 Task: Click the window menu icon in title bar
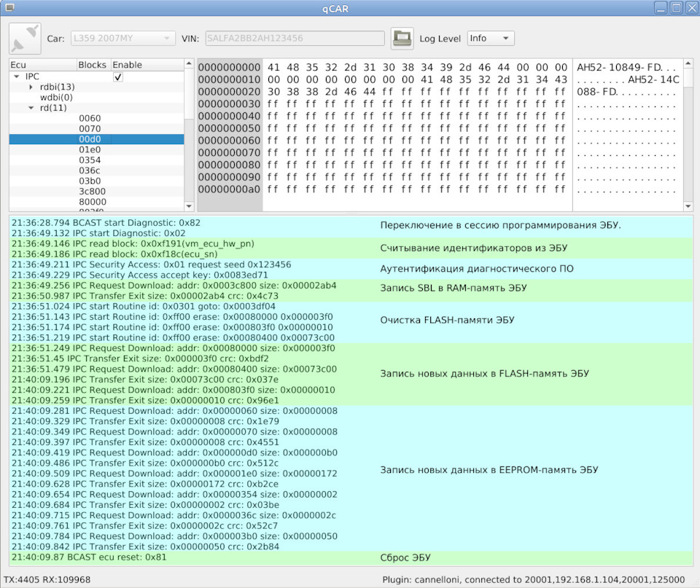pos(9,8)
